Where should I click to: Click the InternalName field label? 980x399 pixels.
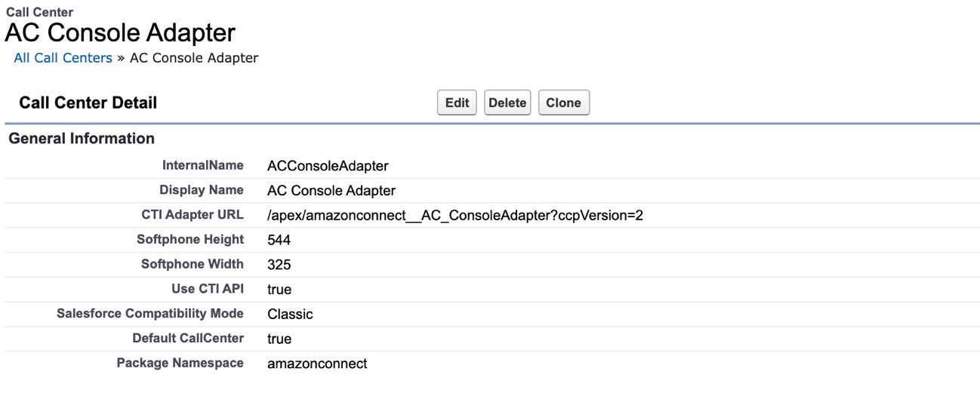[203, 165]
